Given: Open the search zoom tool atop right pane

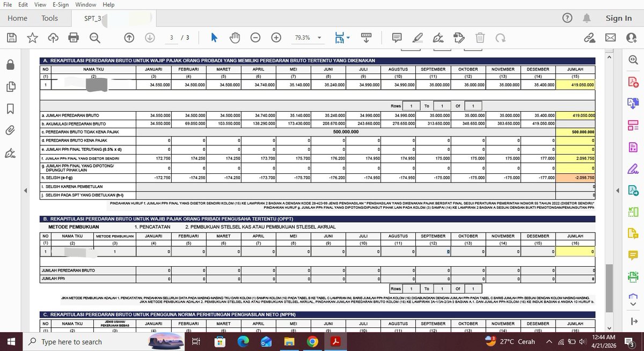Looking at the screenshot, I should pyautogui.click(x=633, y=60).
